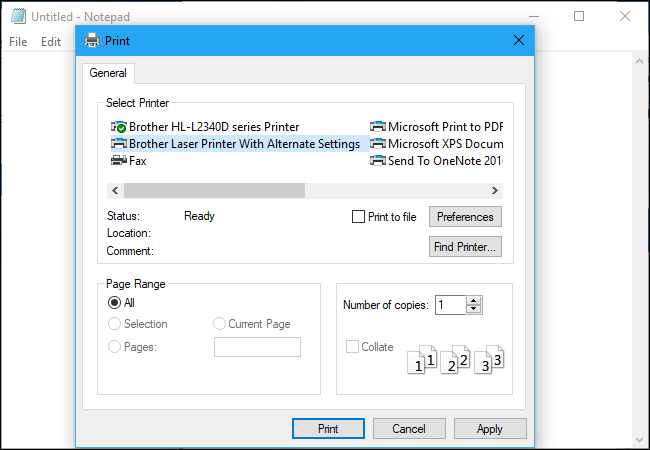Click the Number of copies input field
The image size is (650, 450).
pos(450,305)
